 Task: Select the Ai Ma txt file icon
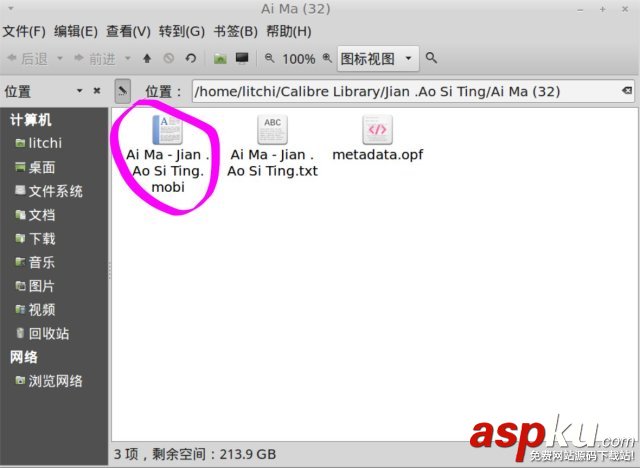pos(272,130)
